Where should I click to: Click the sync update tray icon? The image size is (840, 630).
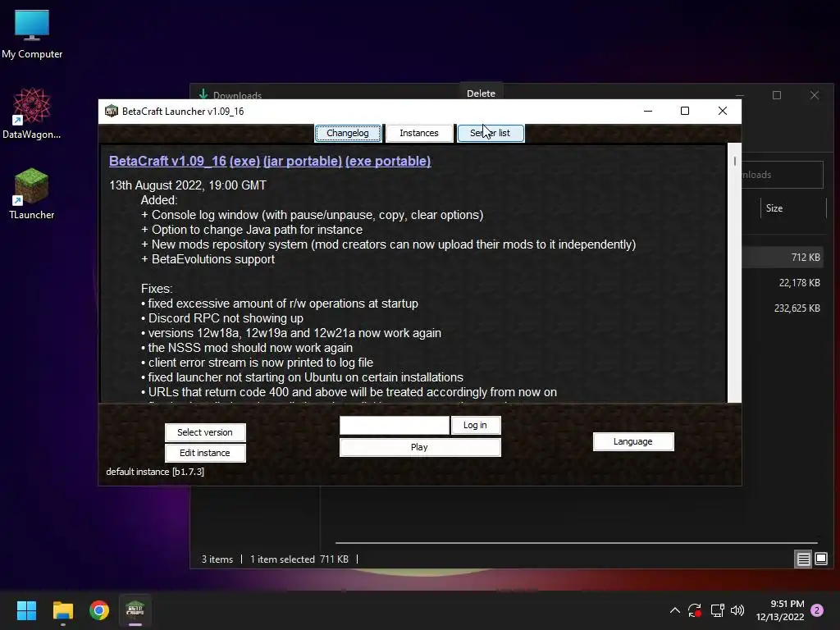[695, 610]
